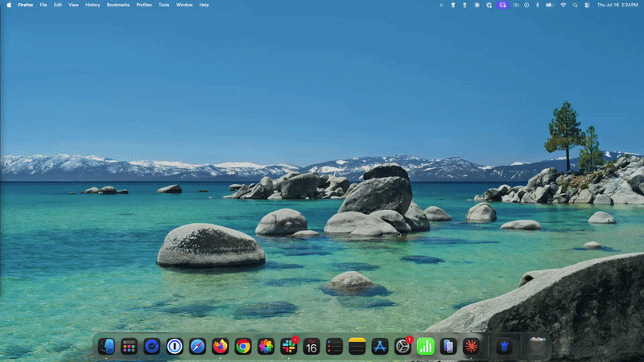Click the purple screen recording menu bar icon

coord(502,5)
